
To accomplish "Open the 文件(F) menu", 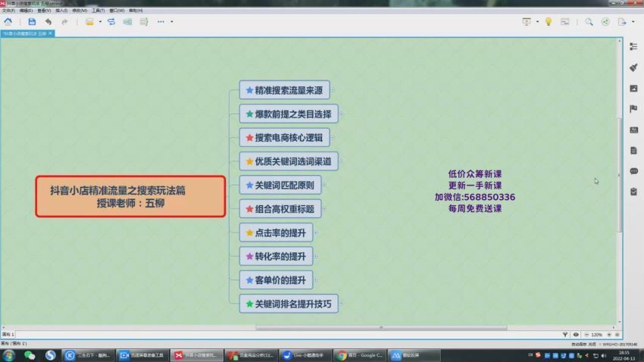I will click(x=8, y=11).
